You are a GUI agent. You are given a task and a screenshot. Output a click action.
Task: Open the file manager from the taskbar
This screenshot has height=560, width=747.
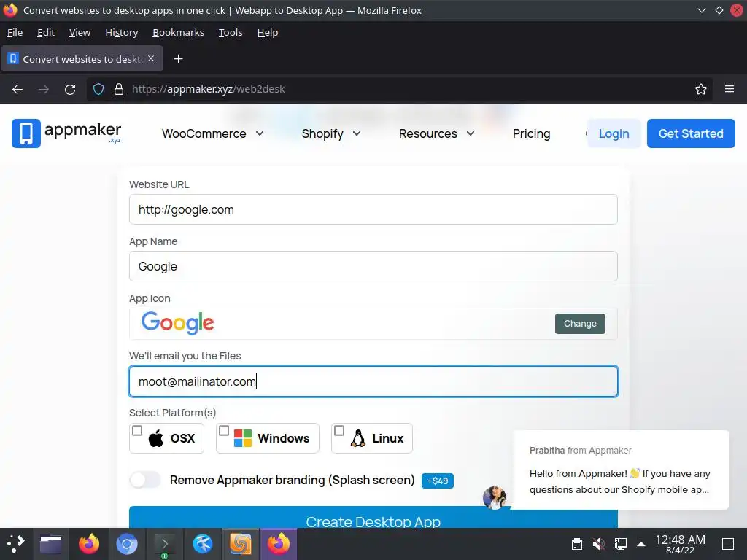[x=50, y=543]
